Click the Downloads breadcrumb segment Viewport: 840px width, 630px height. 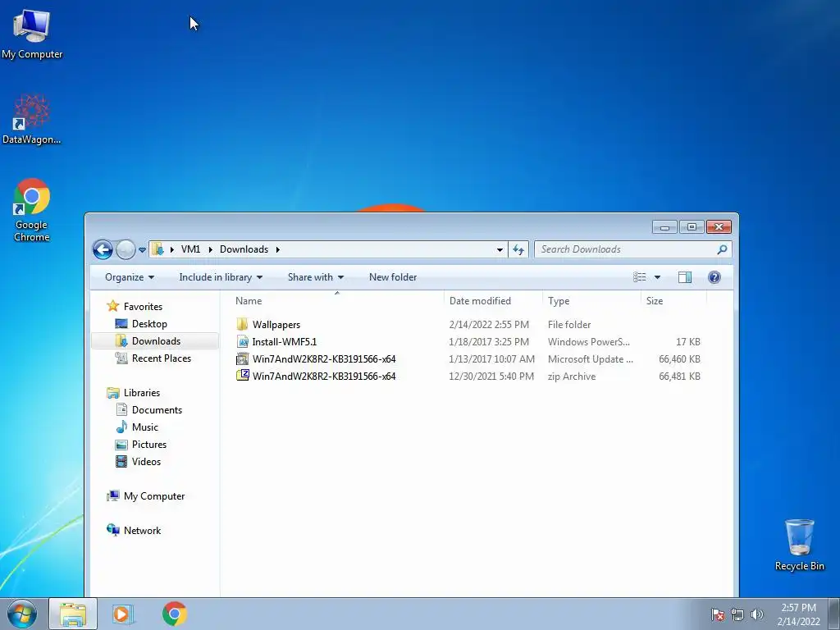click(244, 249)
